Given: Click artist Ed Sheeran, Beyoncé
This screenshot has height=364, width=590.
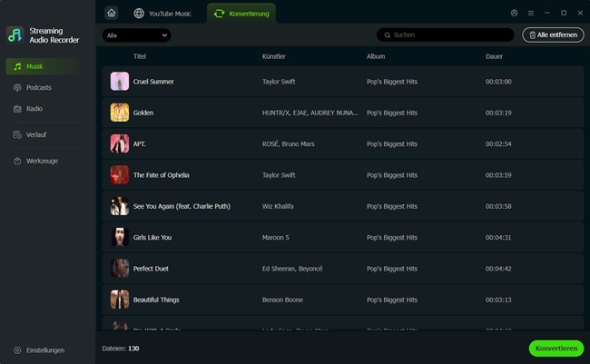Looking at the screenshot, I should point(292,269).
